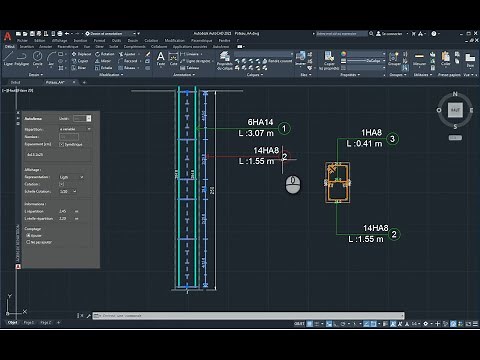The image size is (480, 360).
Task: Open the Fichier menu
Action: 22,40
